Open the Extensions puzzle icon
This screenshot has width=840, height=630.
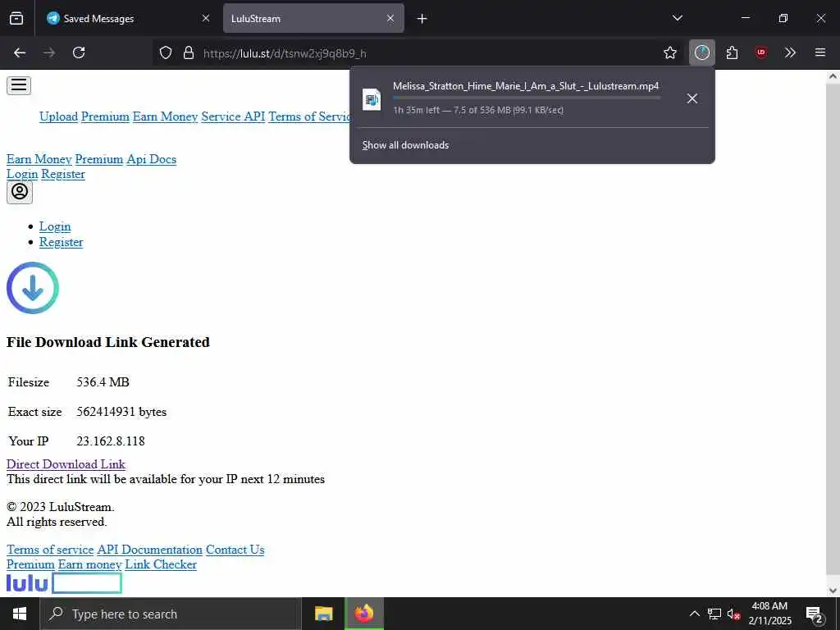click(732, 52)
